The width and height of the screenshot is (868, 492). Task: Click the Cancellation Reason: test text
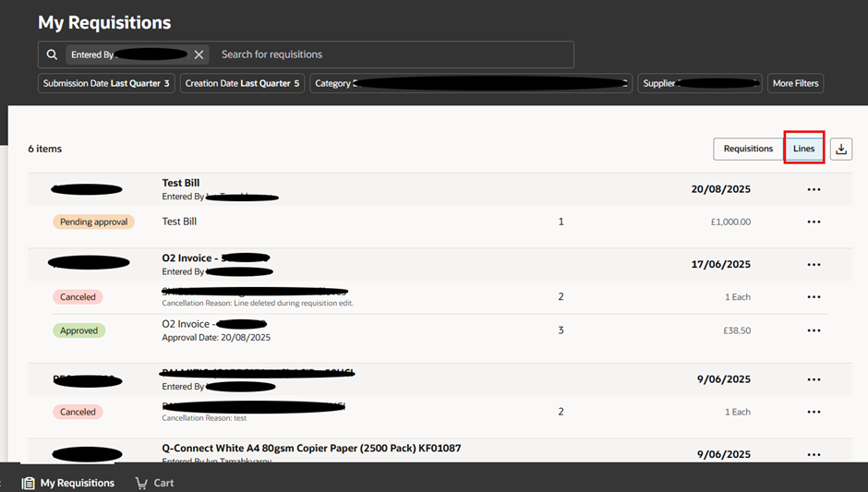point(204,418)
